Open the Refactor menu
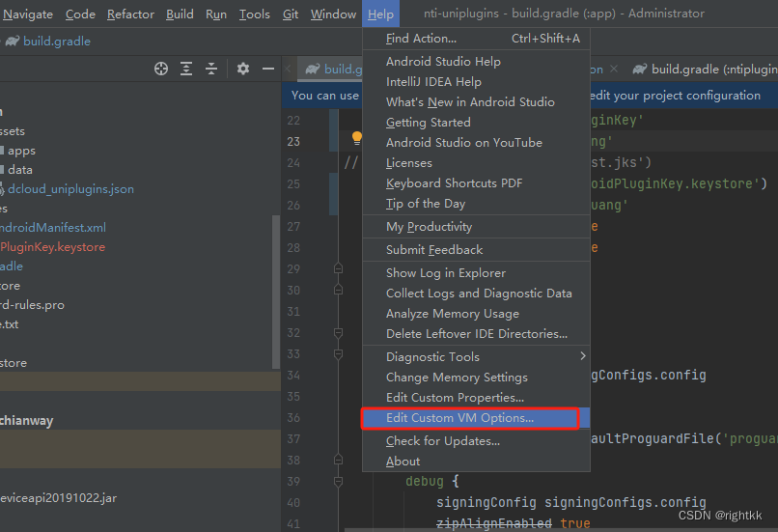The height and width of the screenshot is (532, 778). pos(130,14)
